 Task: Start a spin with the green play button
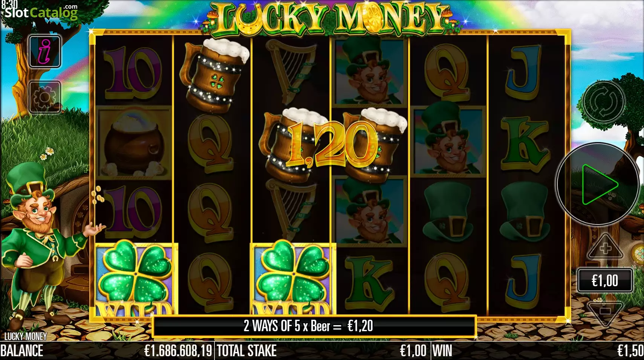pyautogui.click(x=598, y=185)
